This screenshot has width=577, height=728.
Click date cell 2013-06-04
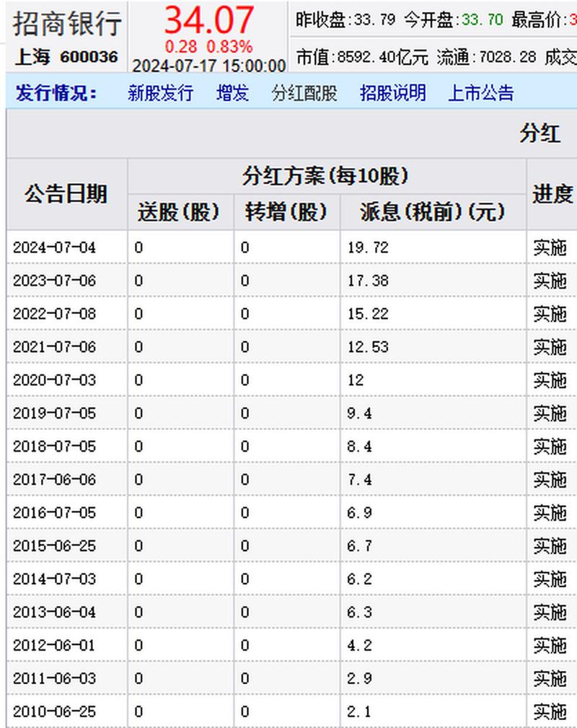click(x=54, y=612)
